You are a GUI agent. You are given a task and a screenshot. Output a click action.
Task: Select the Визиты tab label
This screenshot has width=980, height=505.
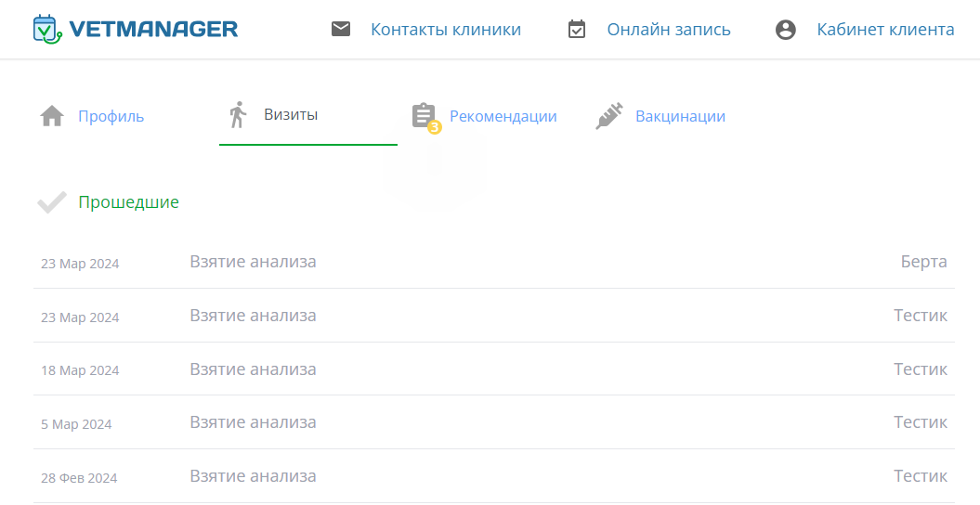click(291, 115)
